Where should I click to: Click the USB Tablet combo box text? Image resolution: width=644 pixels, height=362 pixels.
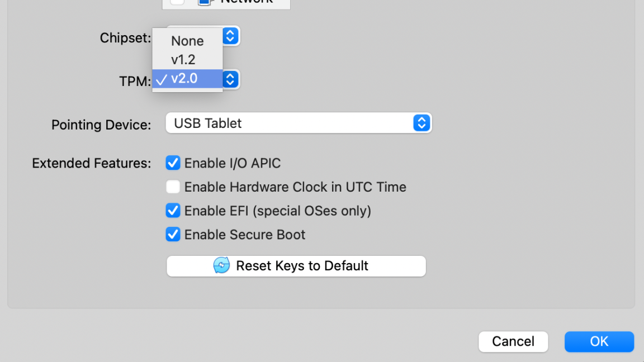click(208, 123)
